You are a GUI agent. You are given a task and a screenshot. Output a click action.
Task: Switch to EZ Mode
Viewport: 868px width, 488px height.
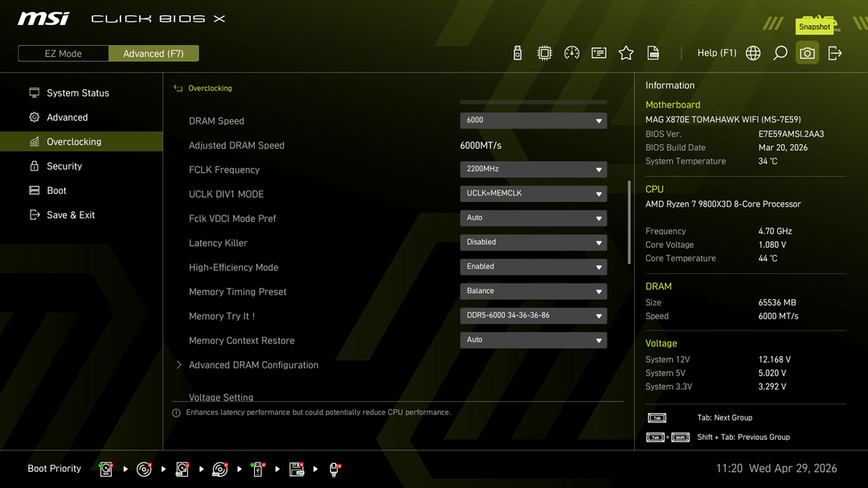coord(63,54)
